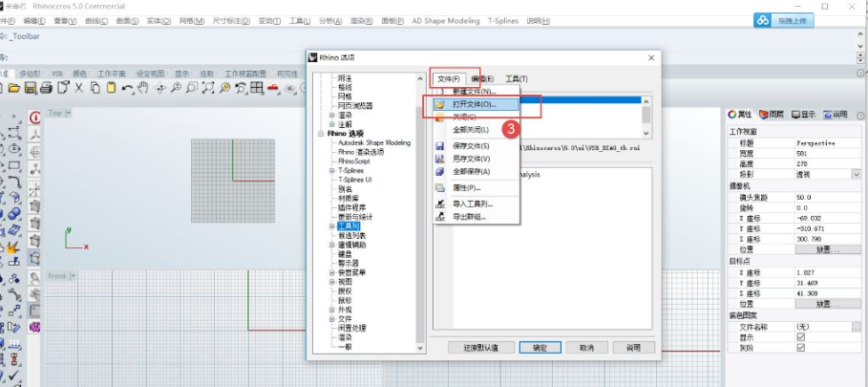Choose 导出群组... menu entry
Viewport: 868px width, 387px height.
(x=476, y=217)
